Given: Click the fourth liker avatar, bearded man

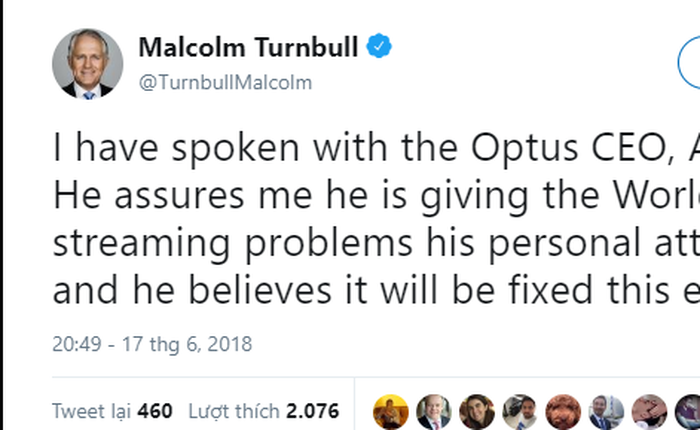Looking at the screenshot, I should click(520, 411).
